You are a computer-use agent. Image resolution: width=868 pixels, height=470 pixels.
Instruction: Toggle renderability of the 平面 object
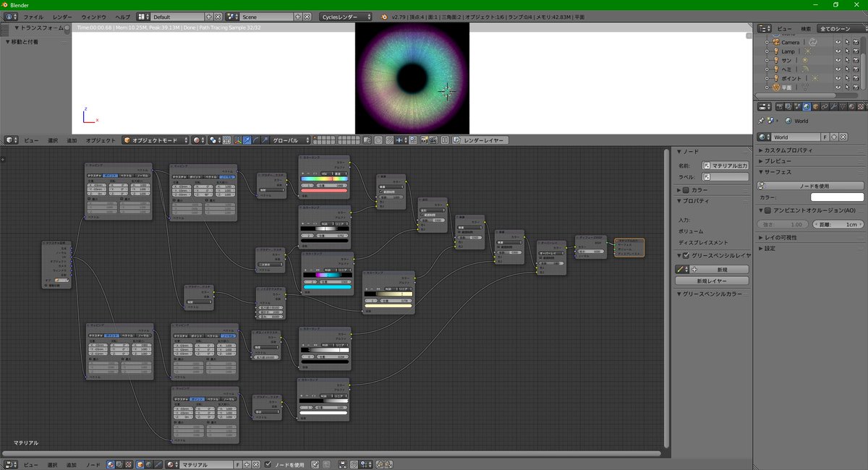[856, 87]
